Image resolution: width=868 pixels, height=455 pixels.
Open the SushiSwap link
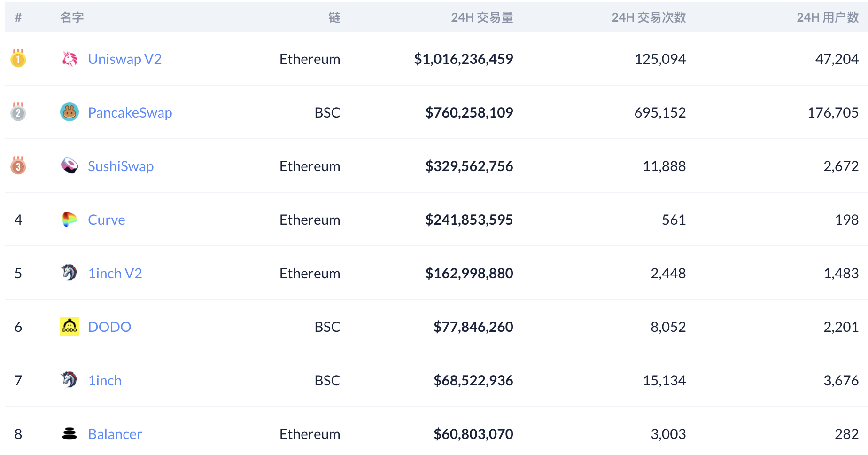click(x=121, y=166)
